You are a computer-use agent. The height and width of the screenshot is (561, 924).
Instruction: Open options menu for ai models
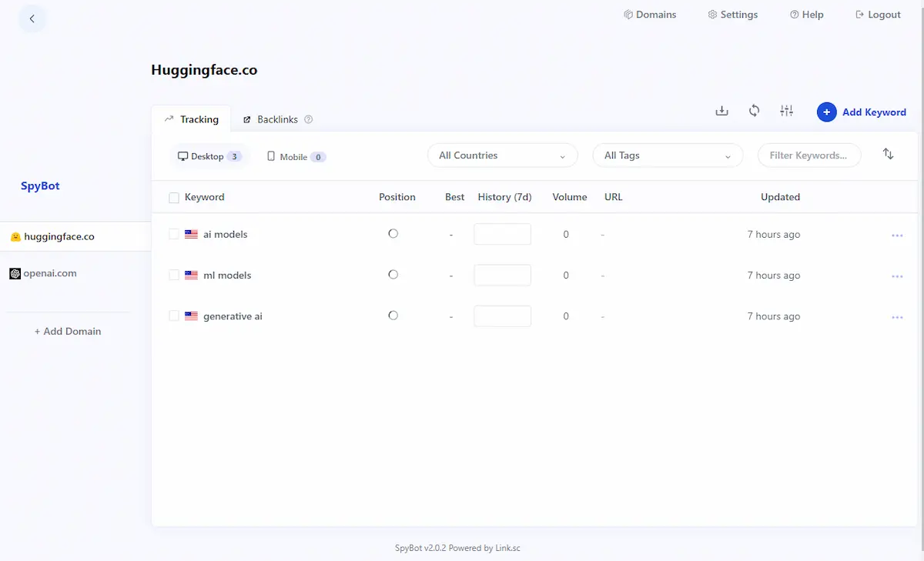896,235
